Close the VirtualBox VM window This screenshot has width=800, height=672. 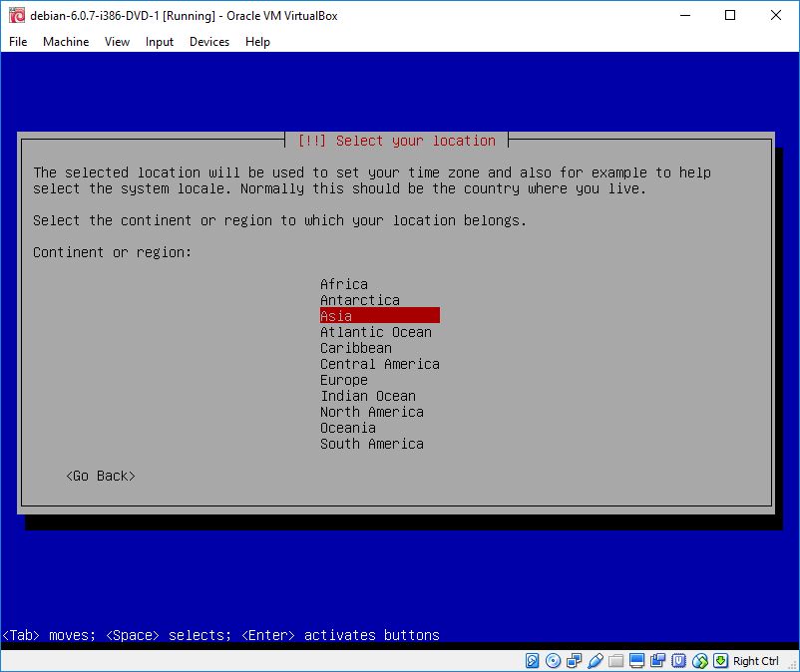(x=775, y=15)
